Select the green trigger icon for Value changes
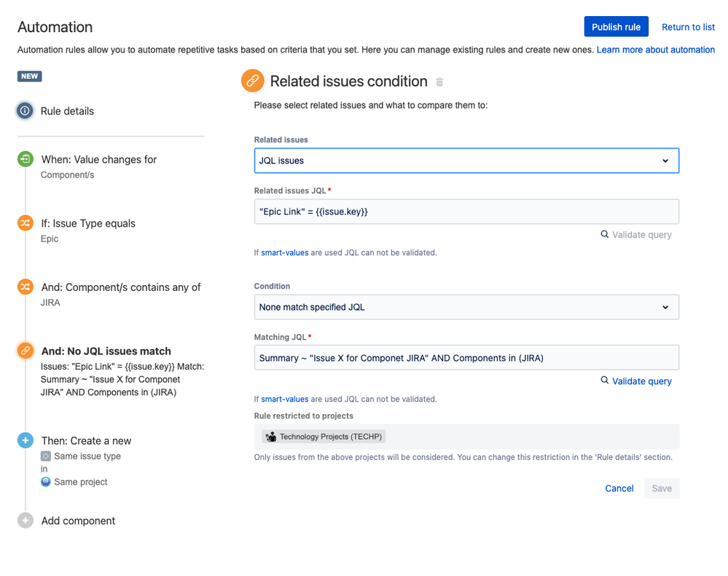The width and height of the screenshot is (728, 576). [x=26, y=159]
